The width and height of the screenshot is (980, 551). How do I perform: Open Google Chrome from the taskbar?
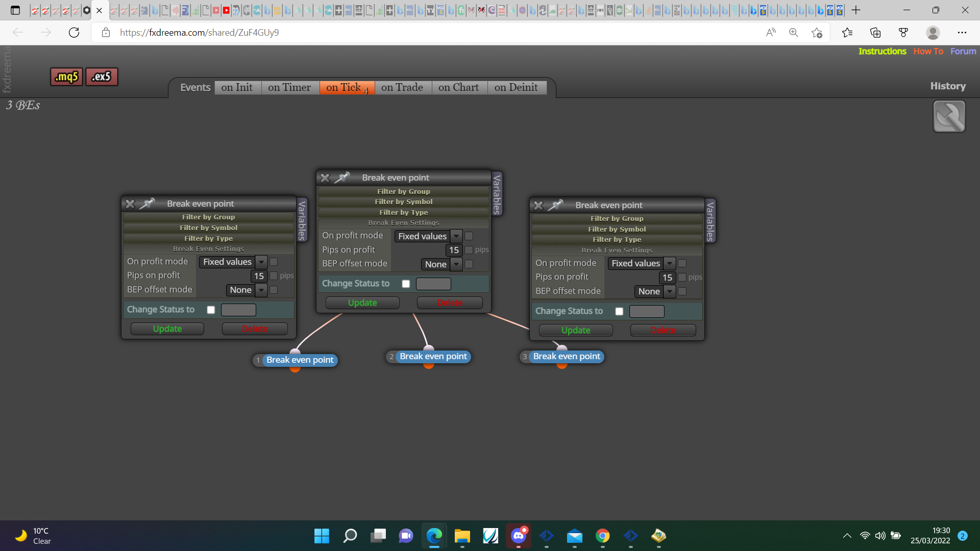[603, 536]
